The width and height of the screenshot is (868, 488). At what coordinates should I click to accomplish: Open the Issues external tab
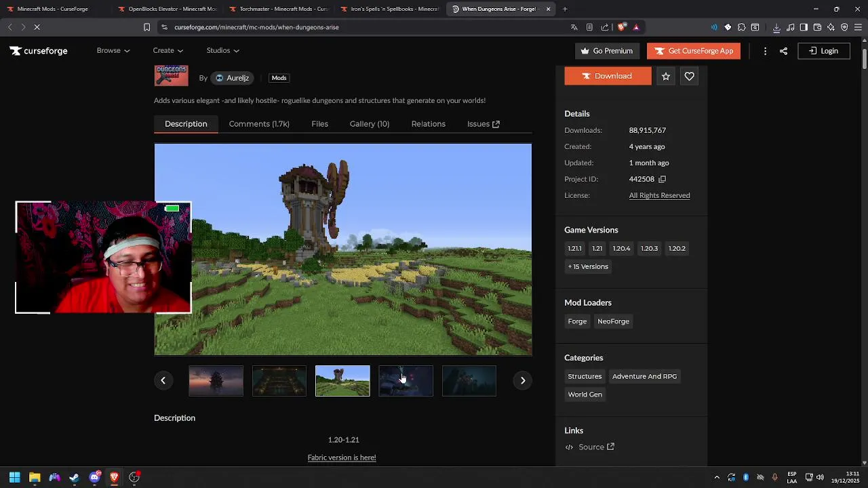(x=484, y=124)
